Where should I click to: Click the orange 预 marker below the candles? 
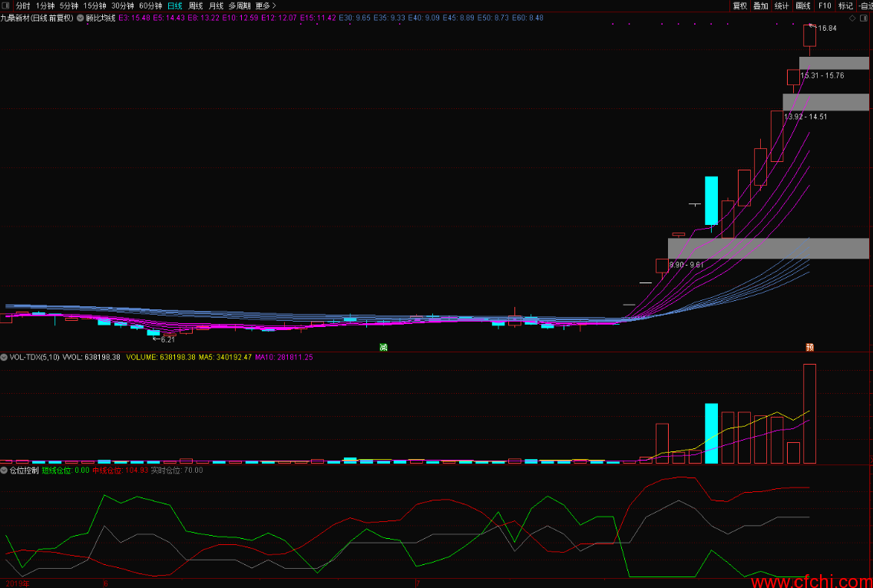point(809,348)
